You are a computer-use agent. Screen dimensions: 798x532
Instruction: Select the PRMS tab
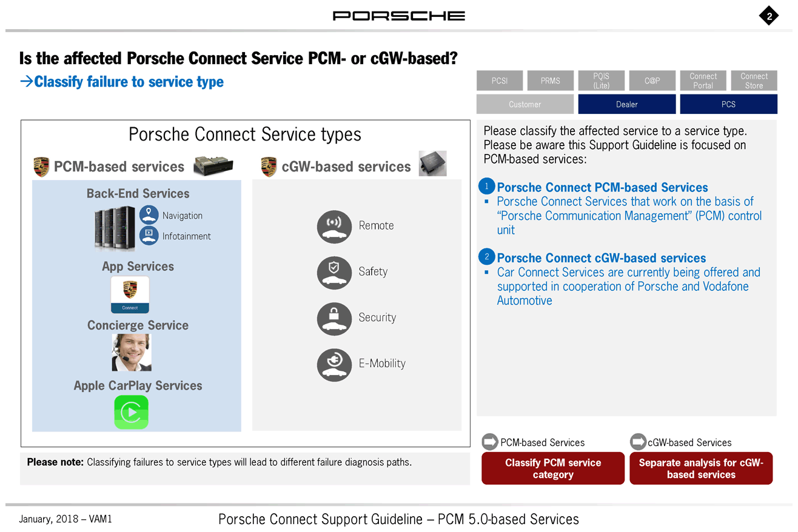click(x=551, y=81)
